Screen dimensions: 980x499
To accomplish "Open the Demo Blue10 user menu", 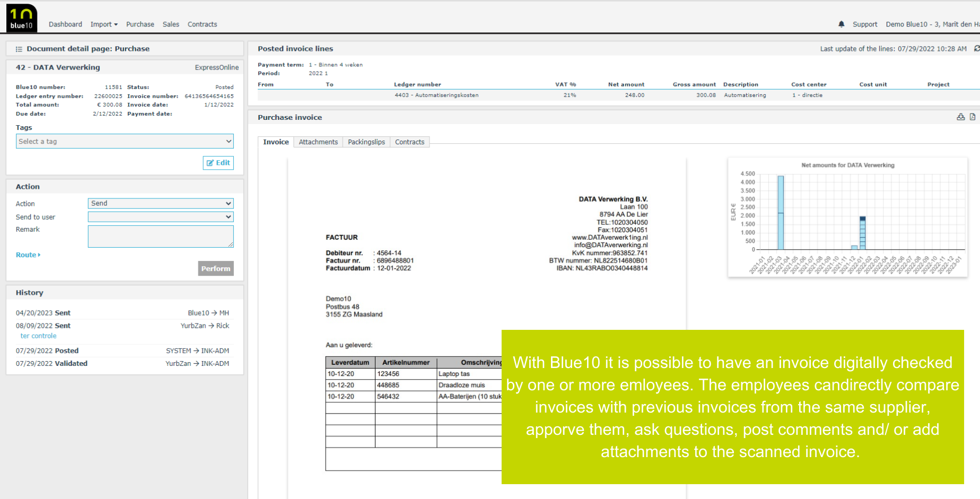I will pos(932,24).
